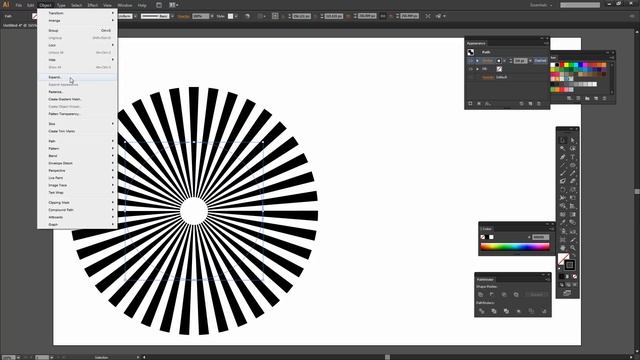Select the Lasso tool

[x=573, y=149]
